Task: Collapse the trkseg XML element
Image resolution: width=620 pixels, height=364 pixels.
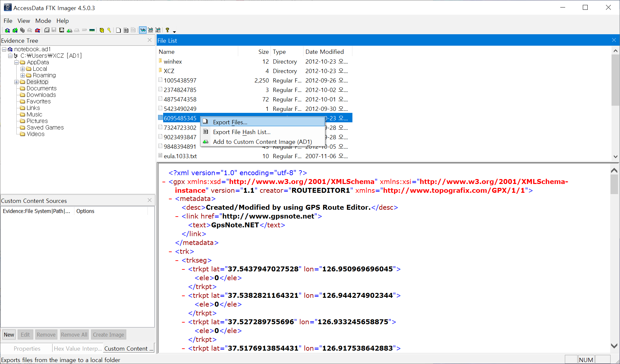Action: click(177, 260)
